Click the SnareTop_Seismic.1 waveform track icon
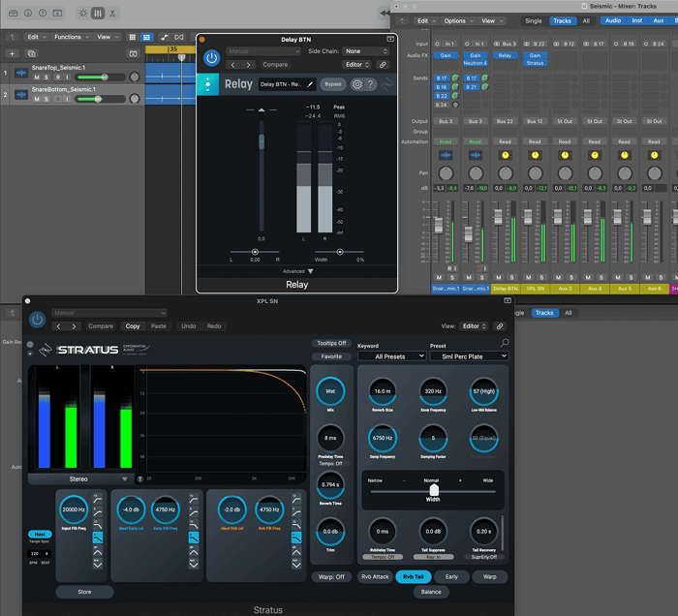Image resolution: width=678 pixels, height=616 pixels. coord(20,73)
